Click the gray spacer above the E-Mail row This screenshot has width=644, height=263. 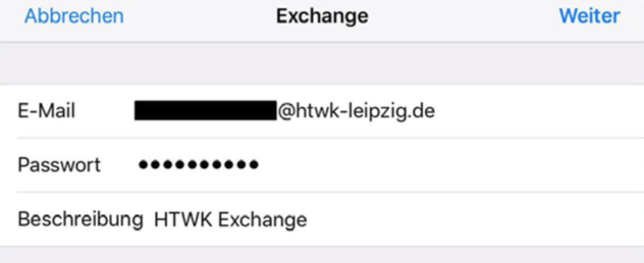(x=322, y=64)
